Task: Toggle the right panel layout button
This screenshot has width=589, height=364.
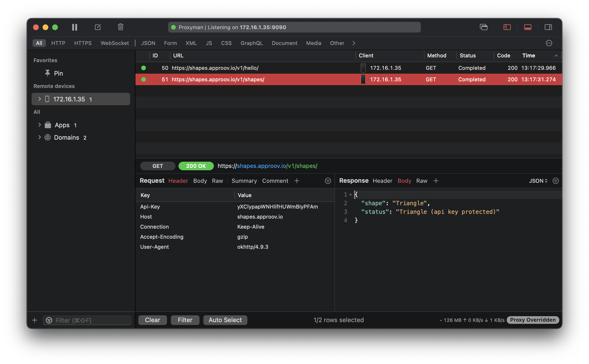Action: [x=548, y=27]
